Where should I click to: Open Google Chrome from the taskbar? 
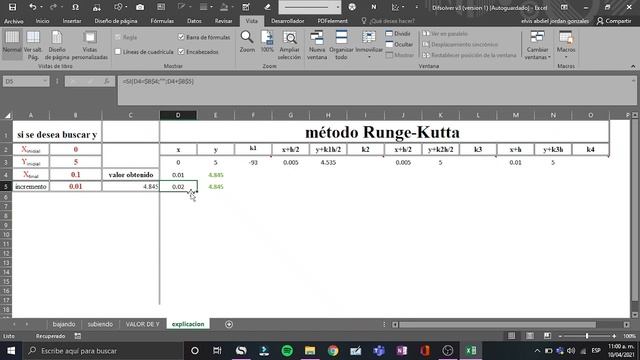[x=333, y=351]
